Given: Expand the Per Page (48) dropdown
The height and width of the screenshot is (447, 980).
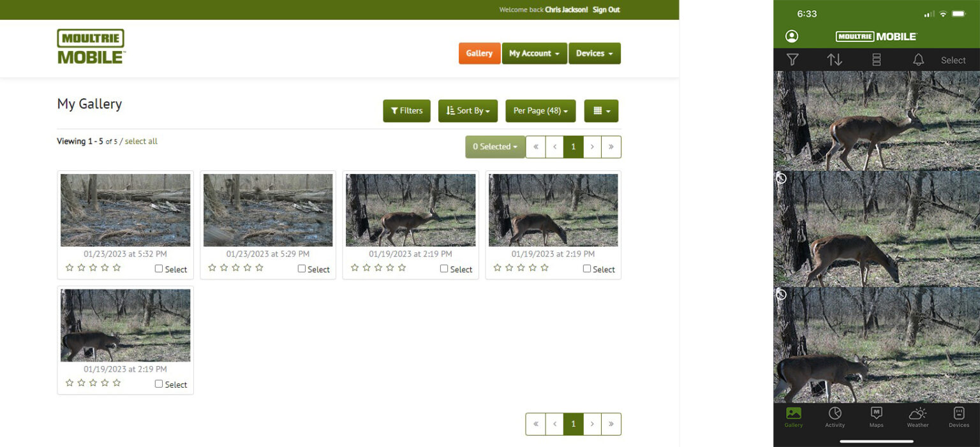Looking at the screenshot, I should [x=540, y=110].
